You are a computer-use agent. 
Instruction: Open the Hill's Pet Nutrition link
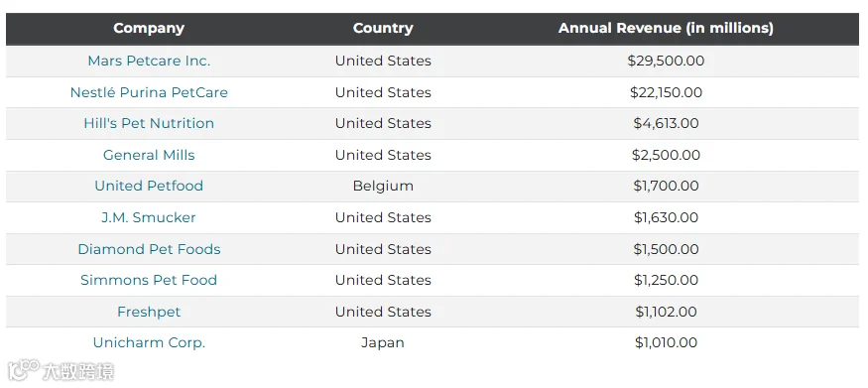click(149, 123)
